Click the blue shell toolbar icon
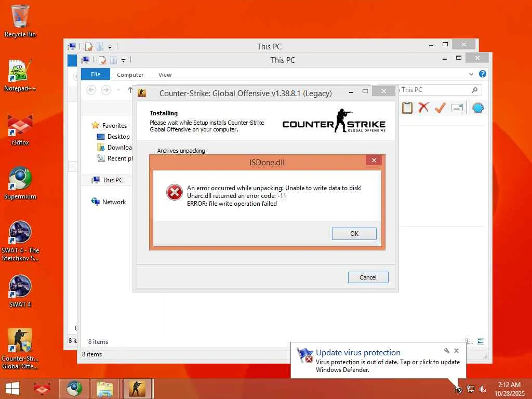The width and height of the screenshot is (532, 399). click(x=478, y=108)
